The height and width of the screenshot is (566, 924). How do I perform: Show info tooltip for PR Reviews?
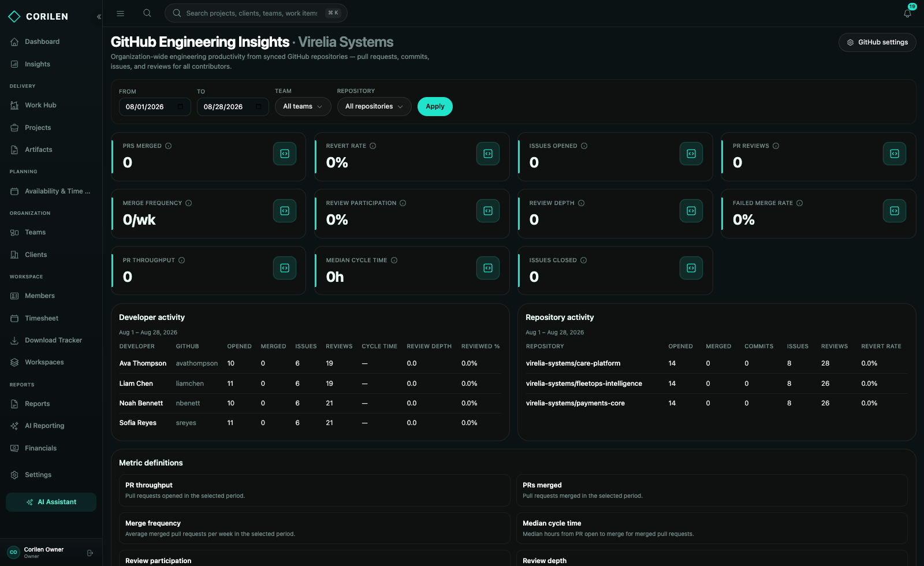(x=776, y=146)
